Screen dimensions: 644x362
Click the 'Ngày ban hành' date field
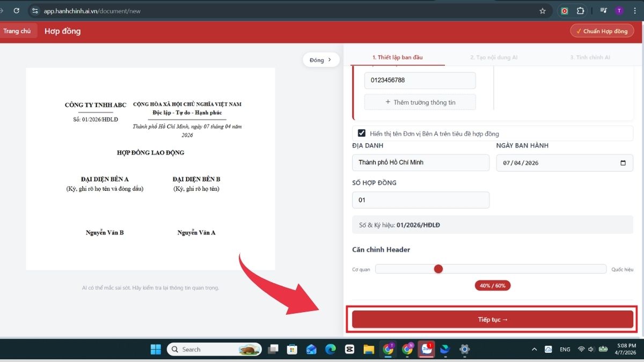[565, 162]
